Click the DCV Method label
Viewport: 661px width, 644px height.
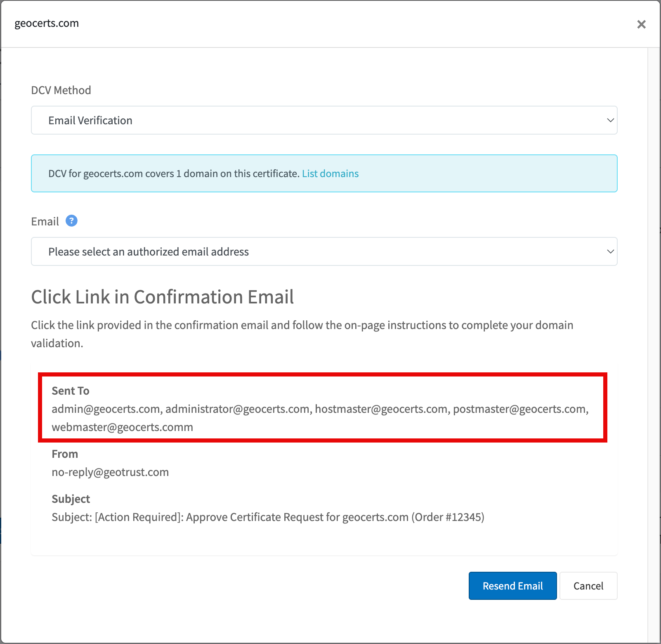(61, 90)
